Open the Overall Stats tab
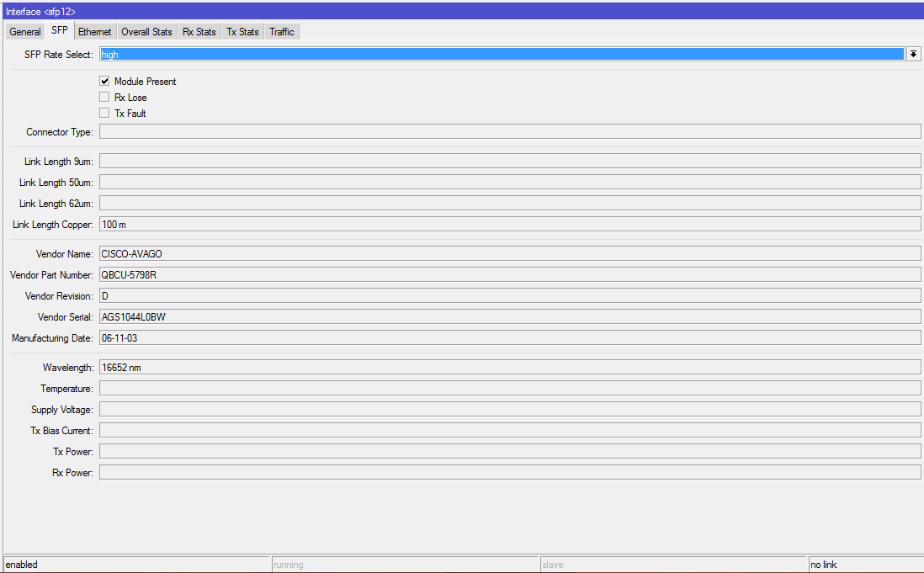The height and width of the screenshot is (573, 924). pos(146,32)
